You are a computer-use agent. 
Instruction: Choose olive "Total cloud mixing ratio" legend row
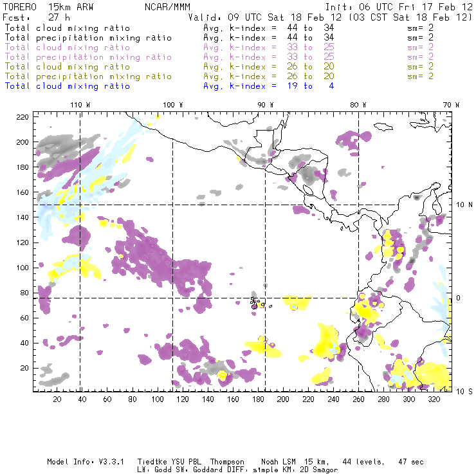coord(68,67)
